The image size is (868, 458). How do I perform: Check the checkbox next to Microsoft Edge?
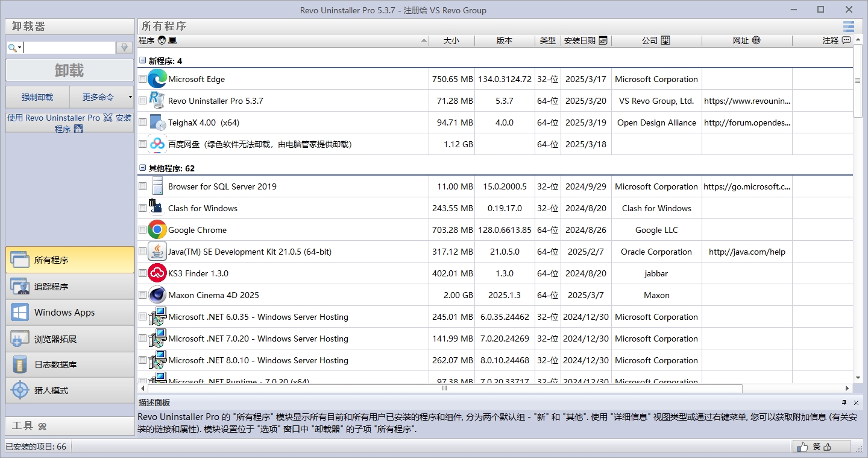tap(142, 79)
